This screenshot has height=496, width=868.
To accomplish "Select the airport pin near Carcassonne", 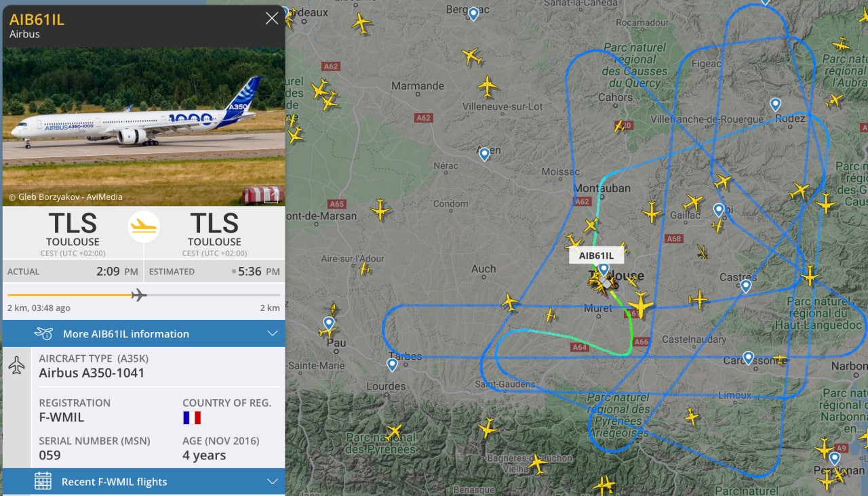I will (748, 358).
